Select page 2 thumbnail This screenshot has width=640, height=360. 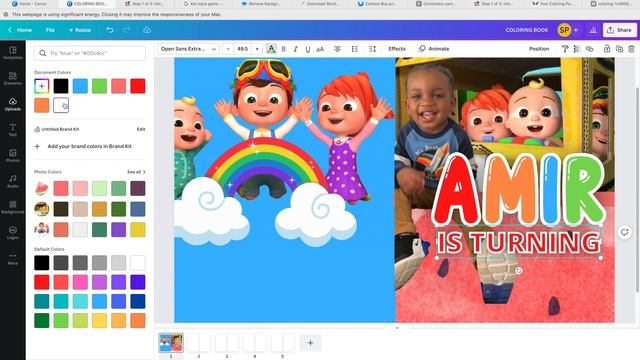point(199,343)
